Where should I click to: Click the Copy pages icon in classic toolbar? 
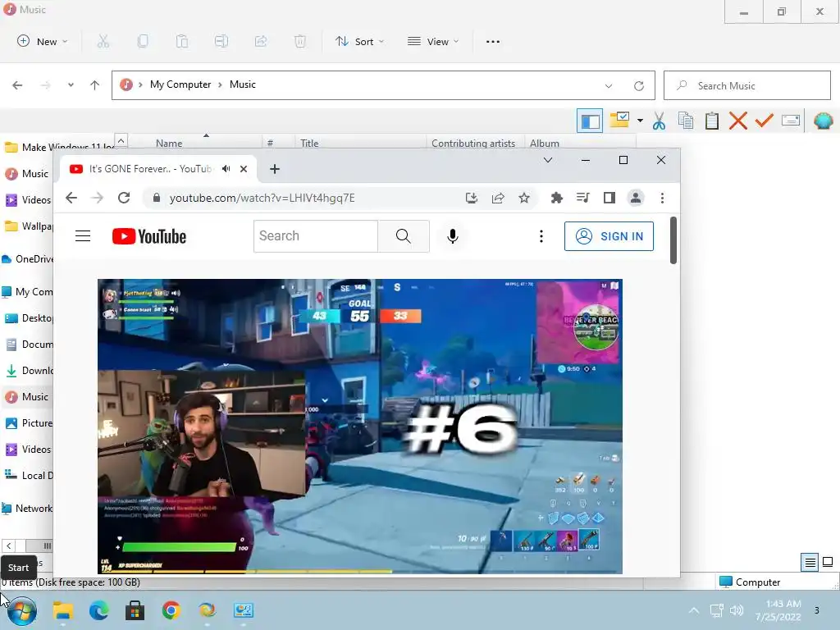pyautogui.click(x=686, y=121)
